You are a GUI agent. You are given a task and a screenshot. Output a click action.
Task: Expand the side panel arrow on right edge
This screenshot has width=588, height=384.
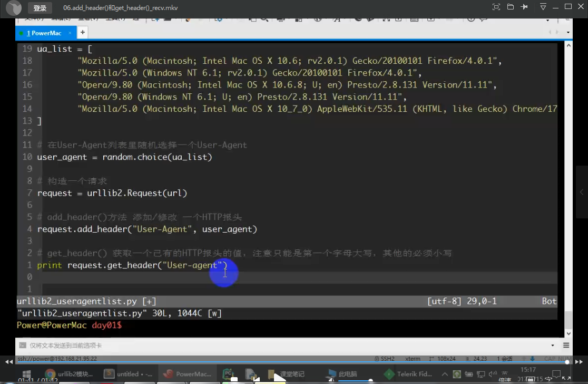(x=582, y=191)
